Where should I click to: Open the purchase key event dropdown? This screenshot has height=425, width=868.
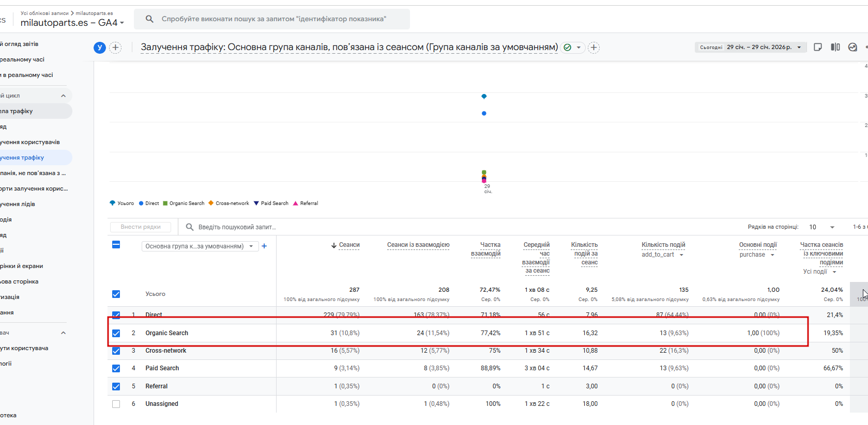click(x=757, y=255)
